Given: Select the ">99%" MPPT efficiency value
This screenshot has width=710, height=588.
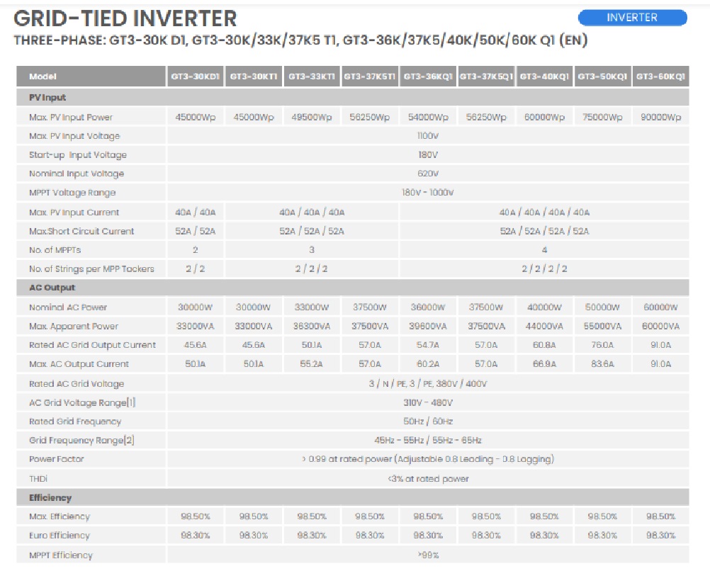Looking at the screenshot, I should [428, 555].
